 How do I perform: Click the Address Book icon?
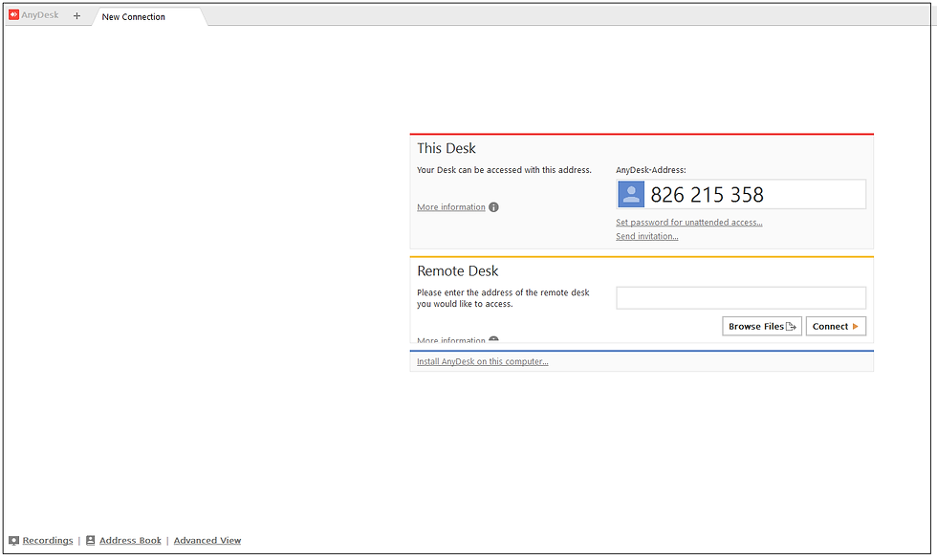(90, 540)
